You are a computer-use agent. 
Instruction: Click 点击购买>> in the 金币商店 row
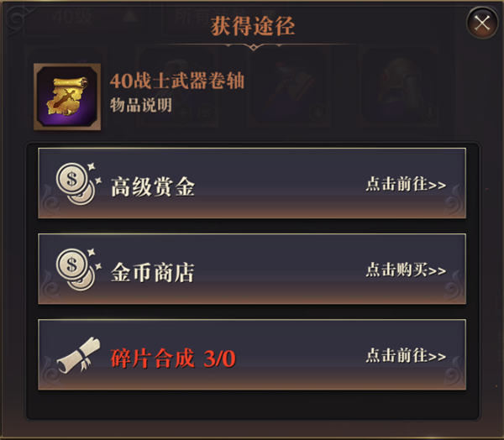pyautogui.click(x=406, y=270)
